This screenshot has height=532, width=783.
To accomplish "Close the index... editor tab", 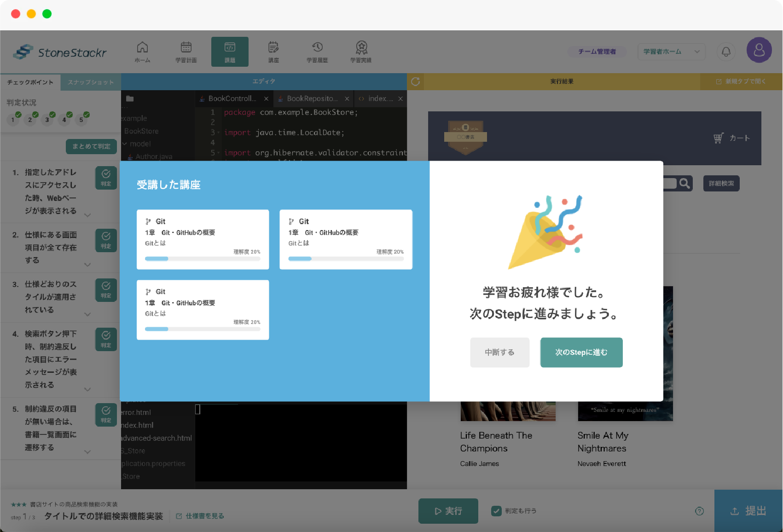I will pyautogui.click(x=400, y=99).
